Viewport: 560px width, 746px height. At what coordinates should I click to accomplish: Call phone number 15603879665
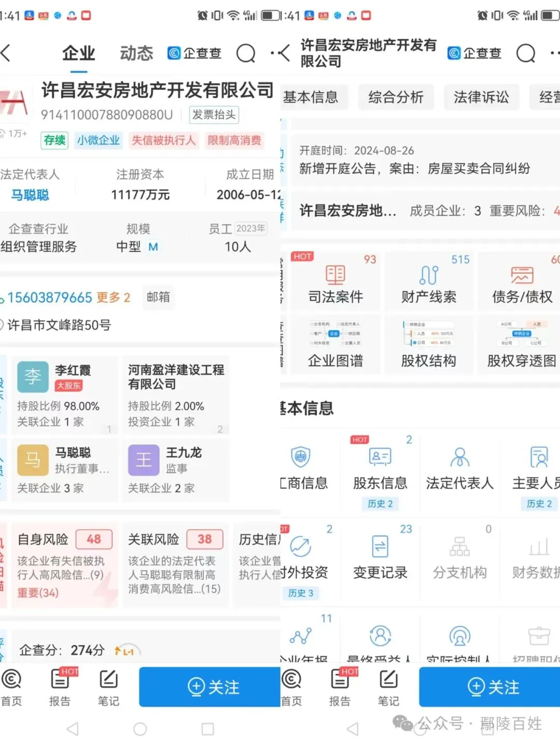click(x=49, y=298)
